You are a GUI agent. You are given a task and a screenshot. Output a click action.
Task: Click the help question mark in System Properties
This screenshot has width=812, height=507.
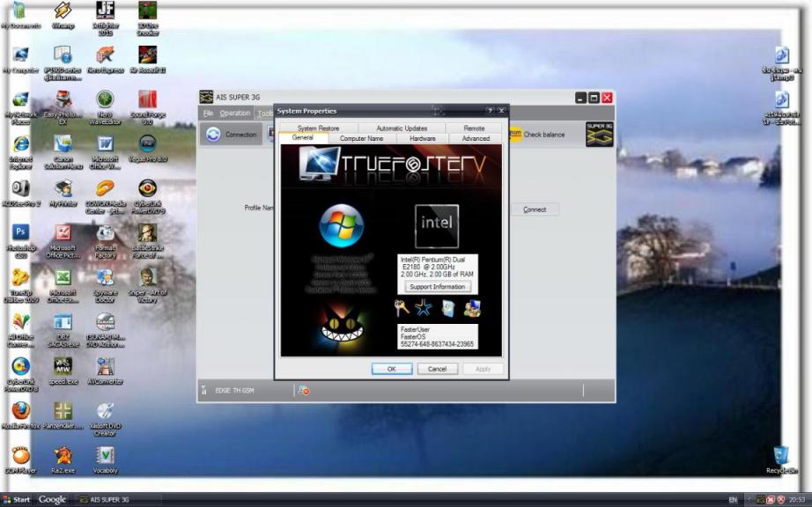click(490, 111)
